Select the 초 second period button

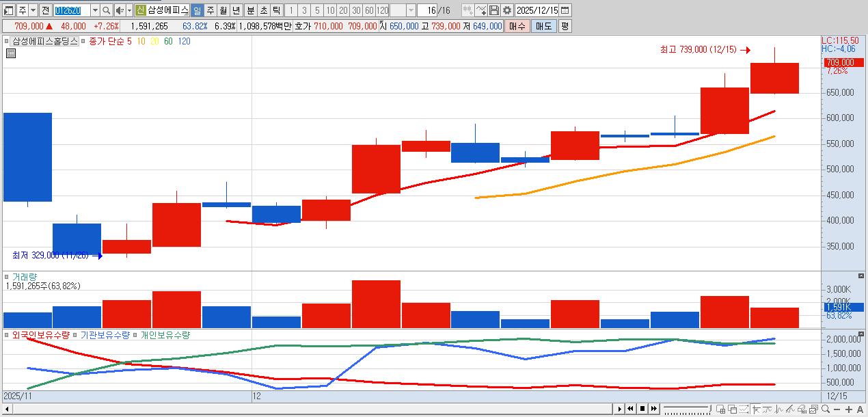pos(262,10)
